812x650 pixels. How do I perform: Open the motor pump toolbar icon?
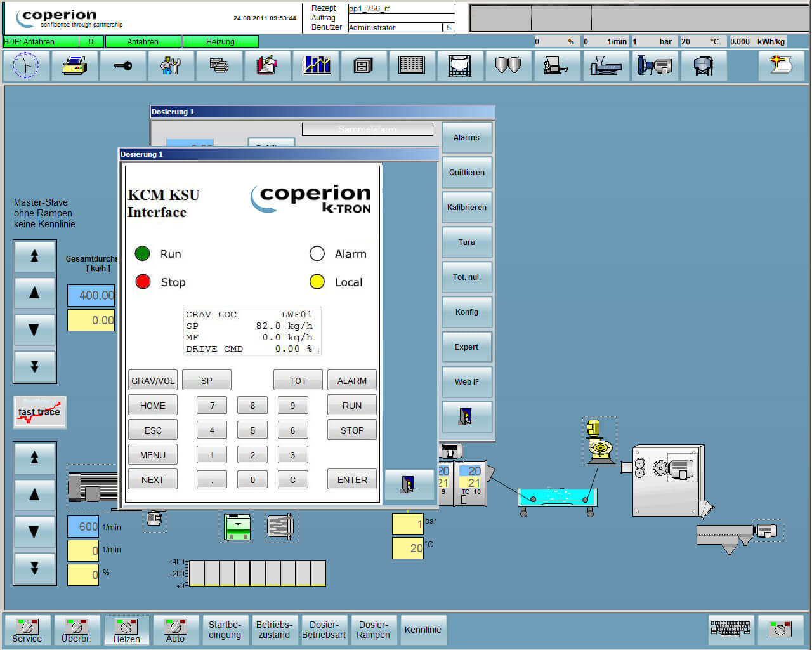tap(654, 65)
